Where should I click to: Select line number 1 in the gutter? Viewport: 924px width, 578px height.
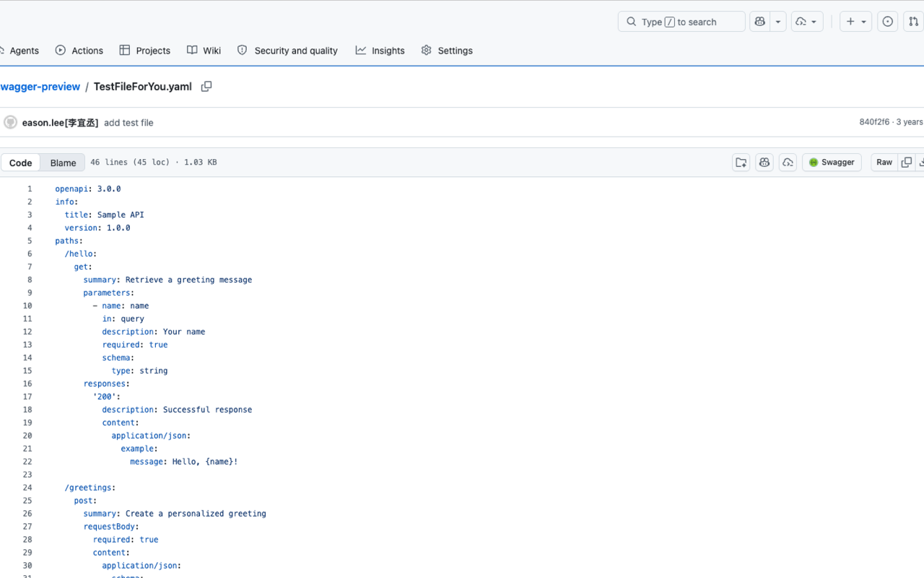pos(30,189)
